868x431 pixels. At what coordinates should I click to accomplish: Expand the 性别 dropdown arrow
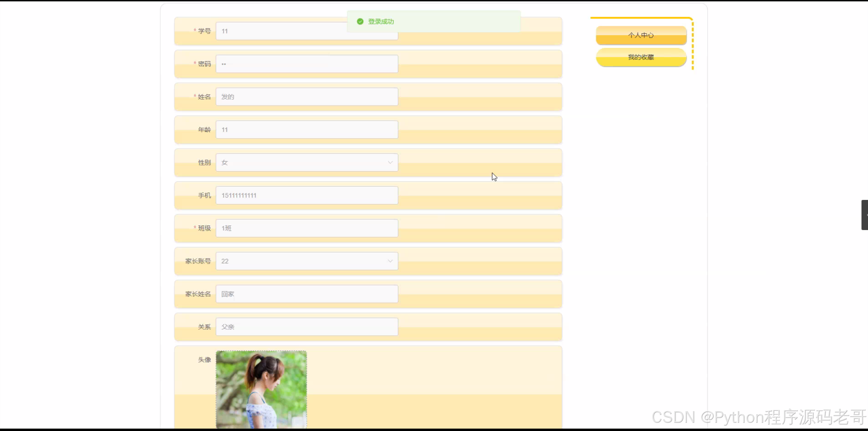click(x=390, y=163)
